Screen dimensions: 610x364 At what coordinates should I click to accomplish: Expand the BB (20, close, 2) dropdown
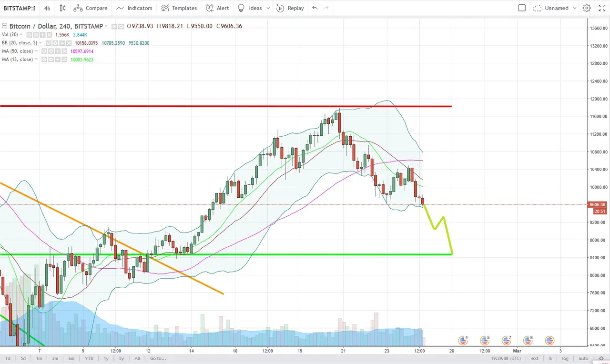(41, 43)
